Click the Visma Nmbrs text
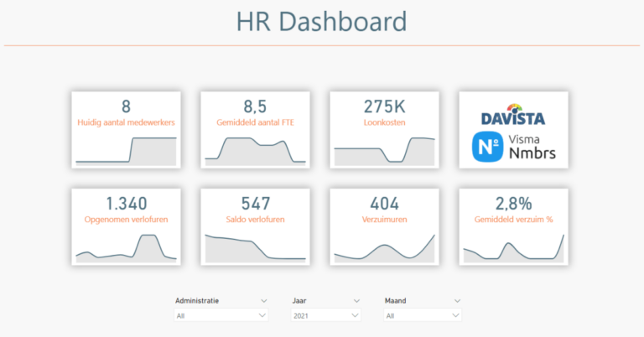This screenshot has height=337, width=644. pyautogui.click(x=532, y=147)
